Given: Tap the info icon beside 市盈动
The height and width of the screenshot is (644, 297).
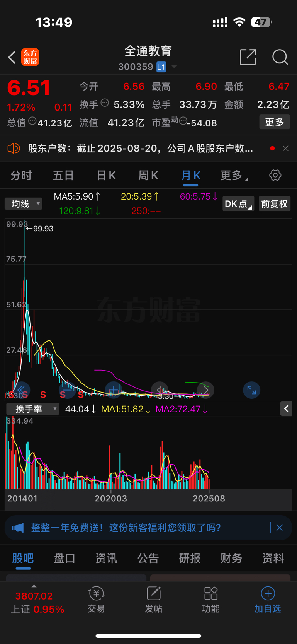Looking at the screenshot, I should point(183,121).
